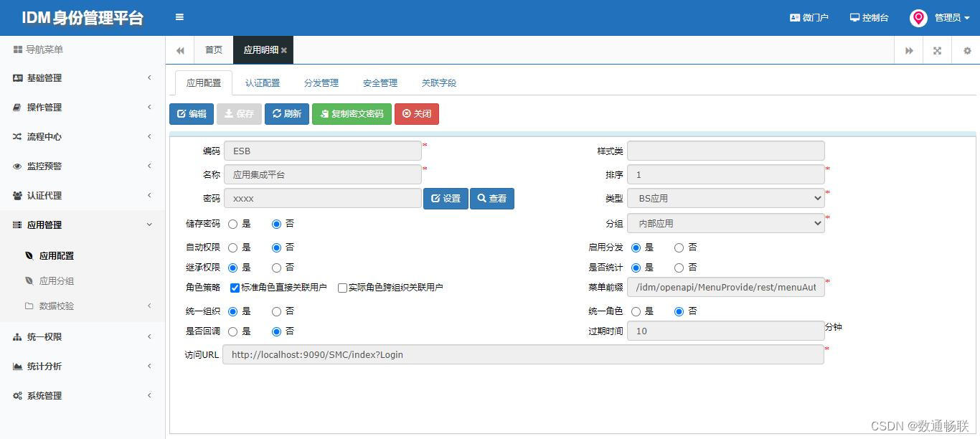Viewport: 980px width, 439px height.
Task: Close the 应用明细 tab with its x
Action: coord(284,50)
